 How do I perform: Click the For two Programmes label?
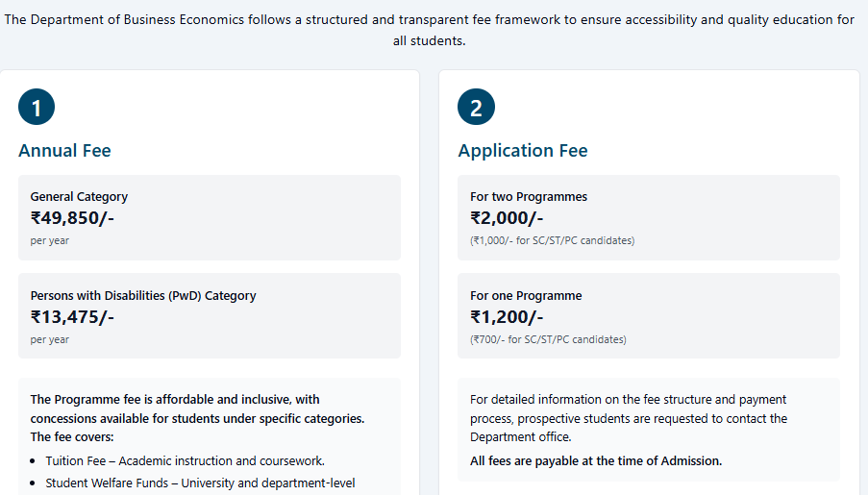point(529,197)
